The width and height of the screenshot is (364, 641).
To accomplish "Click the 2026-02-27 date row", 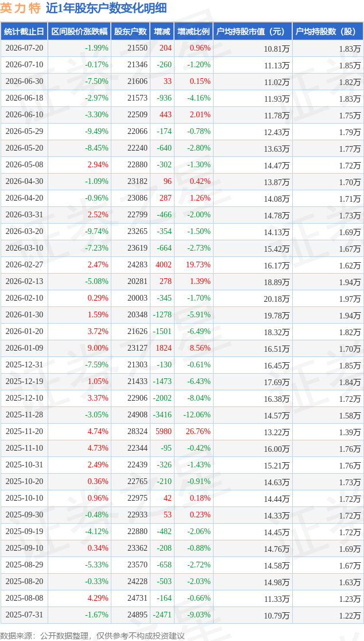I will tap(182, 264).
